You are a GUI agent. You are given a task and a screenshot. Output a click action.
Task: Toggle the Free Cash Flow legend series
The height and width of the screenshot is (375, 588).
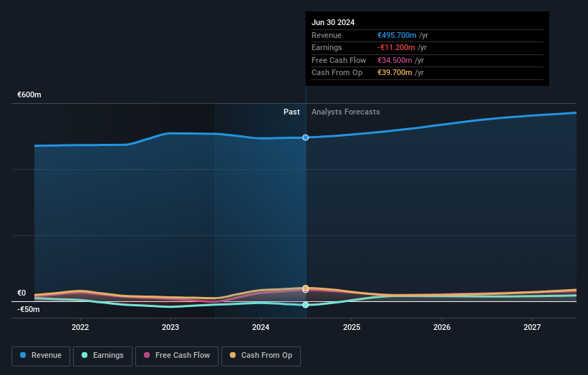[177, 356]
